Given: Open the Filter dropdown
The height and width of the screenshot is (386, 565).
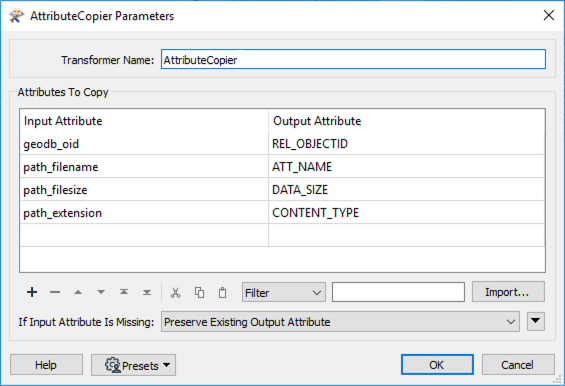Looking at the screenshot, I should [x=284, y=292].
